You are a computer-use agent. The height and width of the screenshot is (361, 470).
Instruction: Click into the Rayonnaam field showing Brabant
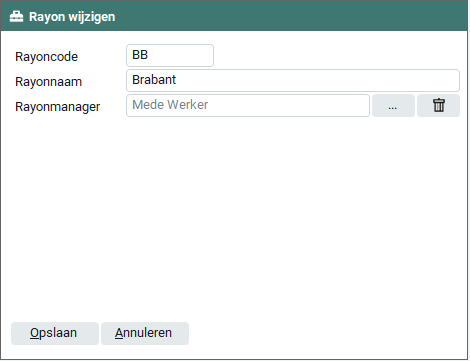(293, 80)
